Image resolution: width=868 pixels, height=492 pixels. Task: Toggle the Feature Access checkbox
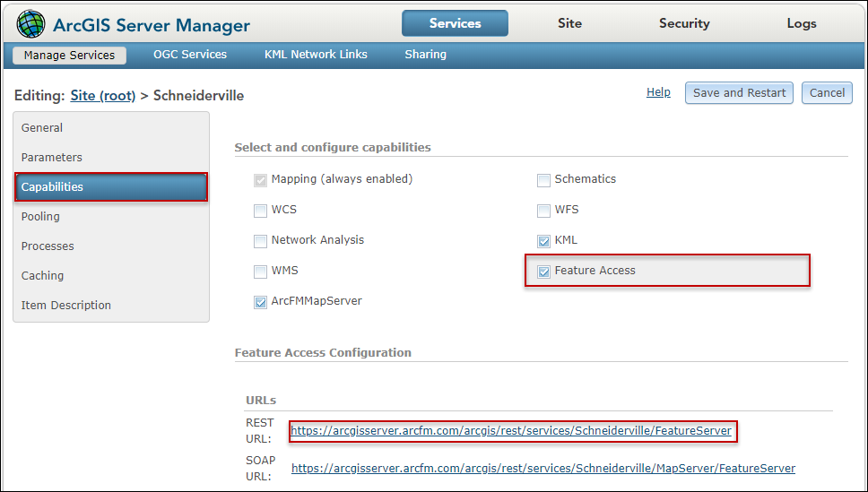tap(543, 272)
